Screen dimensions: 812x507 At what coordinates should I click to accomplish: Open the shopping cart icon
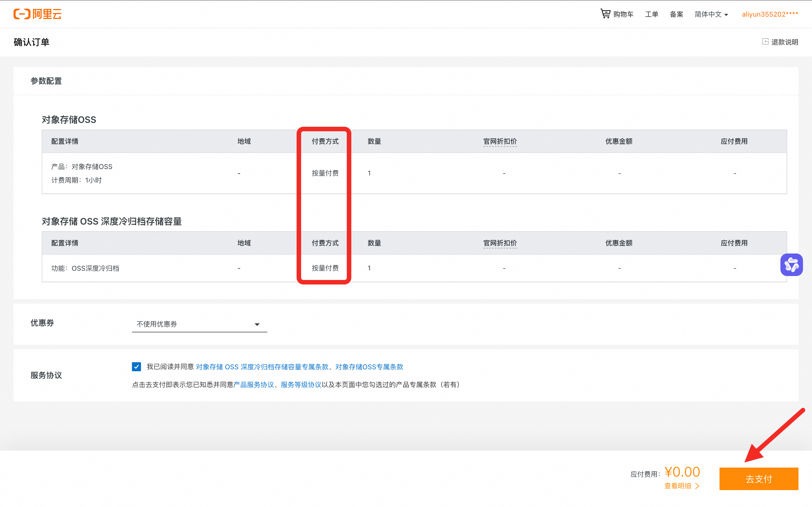pos(605,14)
